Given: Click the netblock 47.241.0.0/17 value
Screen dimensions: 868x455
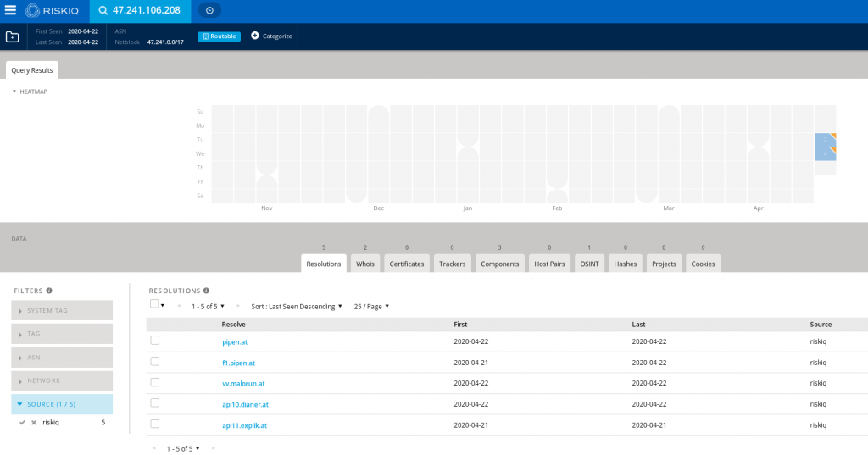Looking at the screenshot, I should coord(165,42).
